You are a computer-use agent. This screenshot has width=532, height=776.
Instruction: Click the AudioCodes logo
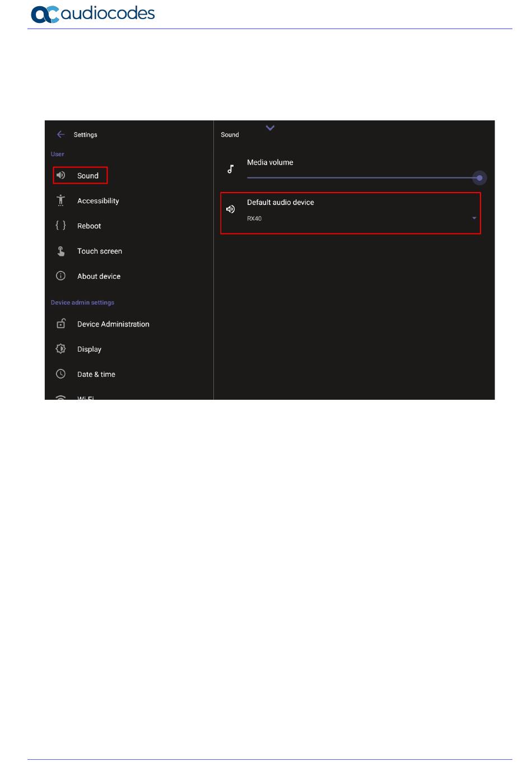coord(92,13)
